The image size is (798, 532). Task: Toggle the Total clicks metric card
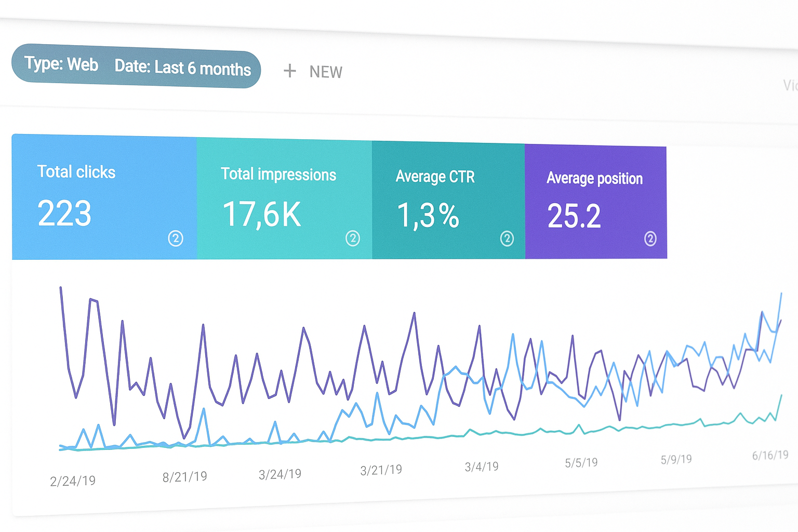104,197
